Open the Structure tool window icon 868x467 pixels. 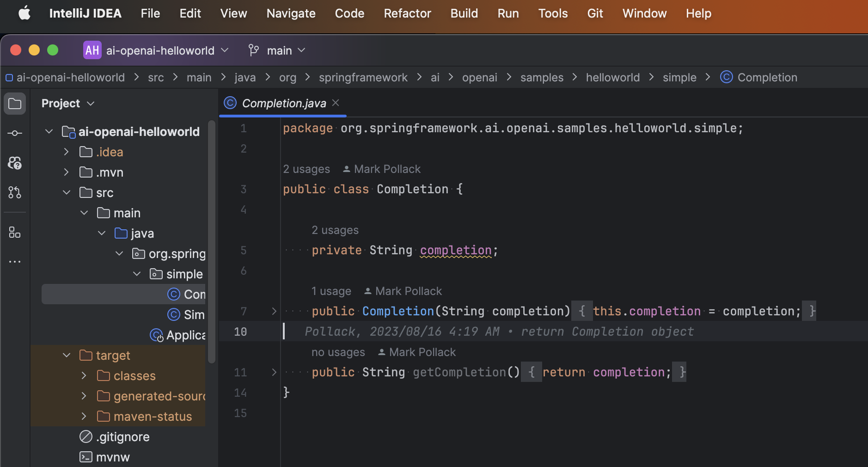(15, 232)
